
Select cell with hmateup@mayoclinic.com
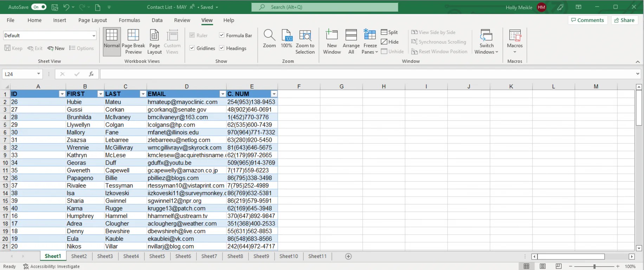point(187,102)
